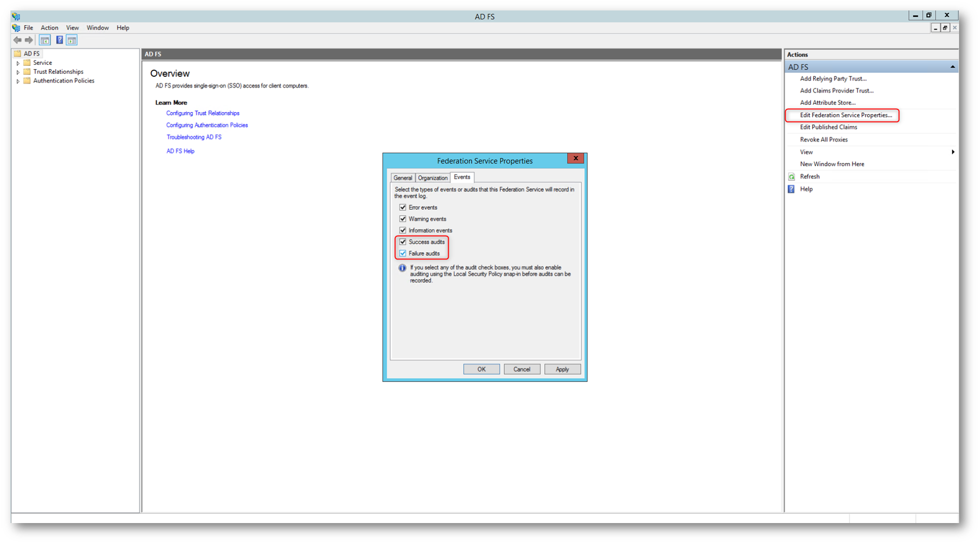This screenshot has width=980, height=544.
Task: Click the Show/Hide Action Pane toolbar icon
Action: [72, 40]
